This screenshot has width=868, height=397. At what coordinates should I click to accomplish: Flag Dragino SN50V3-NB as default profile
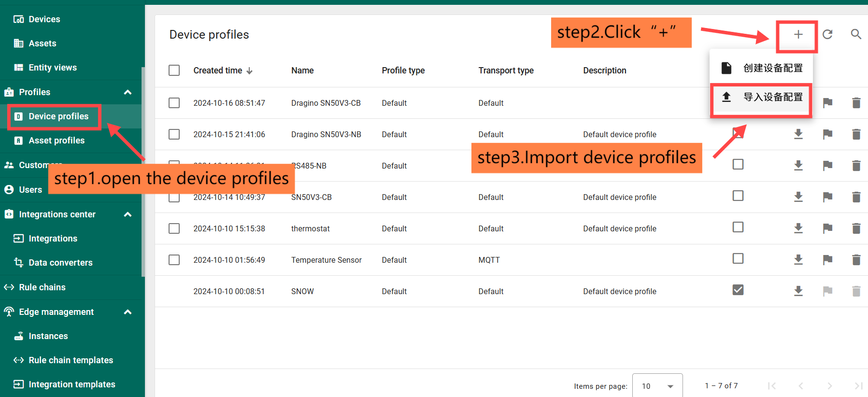click(x=827, y=134)
